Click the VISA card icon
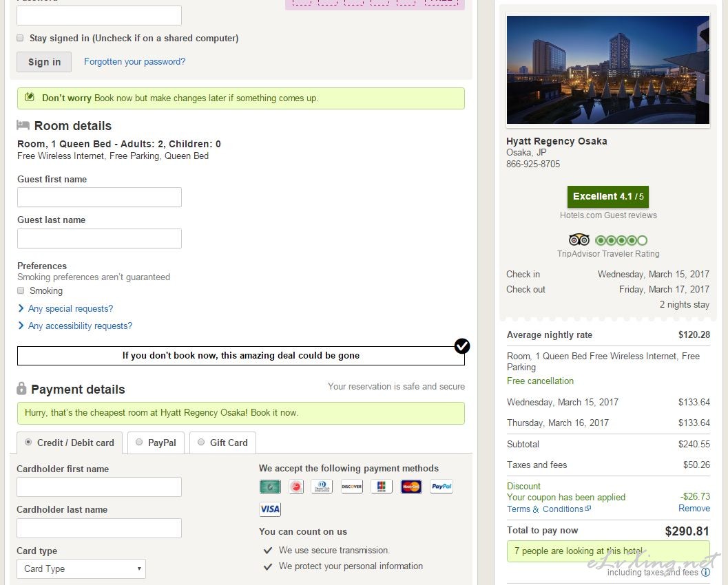The height and width of the screenshot is (585, 728). [270, 509]
